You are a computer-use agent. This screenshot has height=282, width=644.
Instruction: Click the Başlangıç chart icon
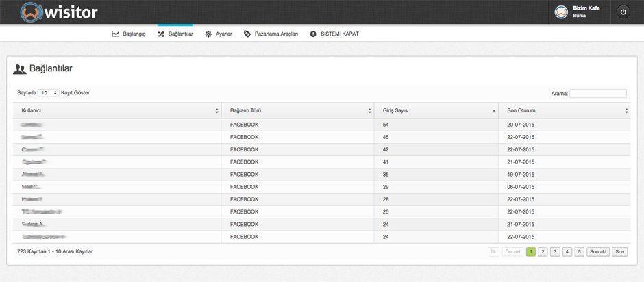tap(115, 34)
